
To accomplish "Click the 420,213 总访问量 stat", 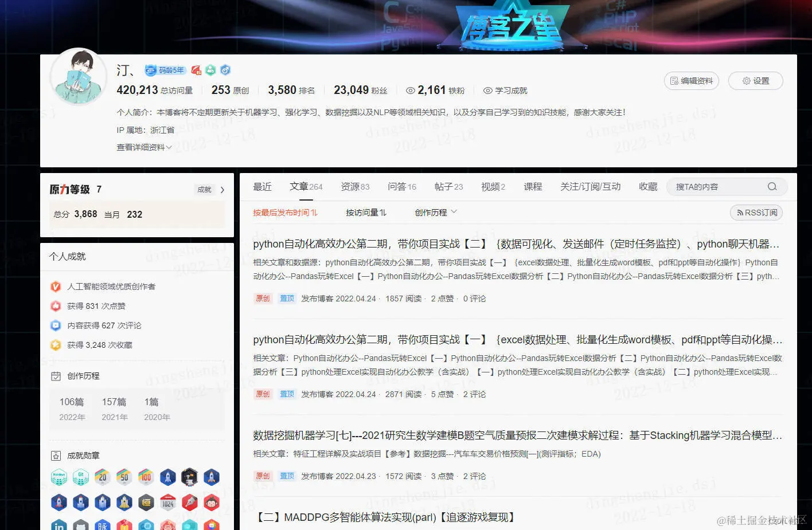I will (x=155, y=91).
